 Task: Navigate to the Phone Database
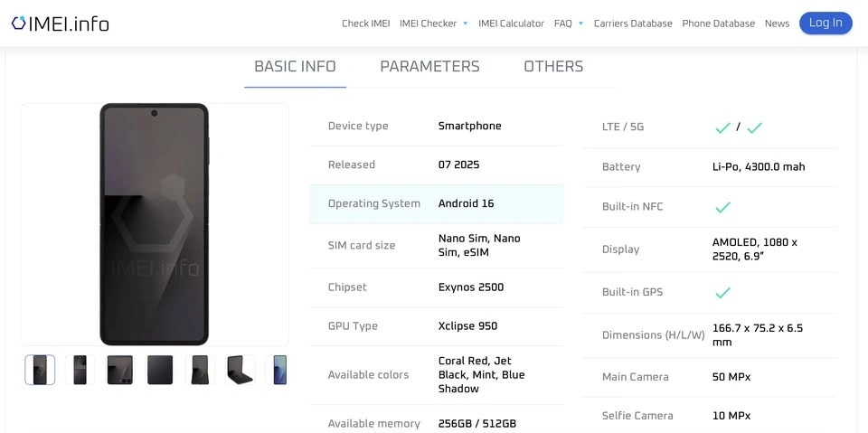point(718,24)
